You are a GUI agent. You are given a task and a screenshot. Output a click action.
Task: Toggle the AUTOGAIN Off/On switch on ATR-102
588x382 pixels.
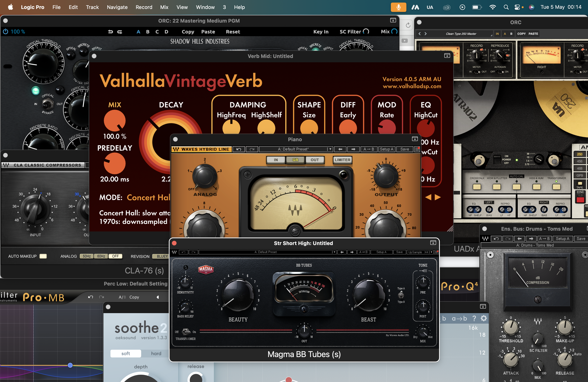click(x=500, y=72)
